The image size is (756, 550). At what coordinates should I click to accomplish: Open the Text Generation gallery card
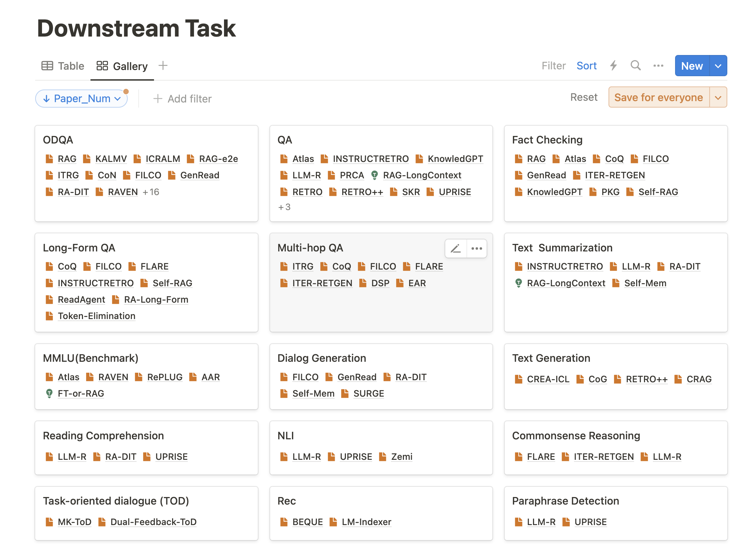pos(551,358)
